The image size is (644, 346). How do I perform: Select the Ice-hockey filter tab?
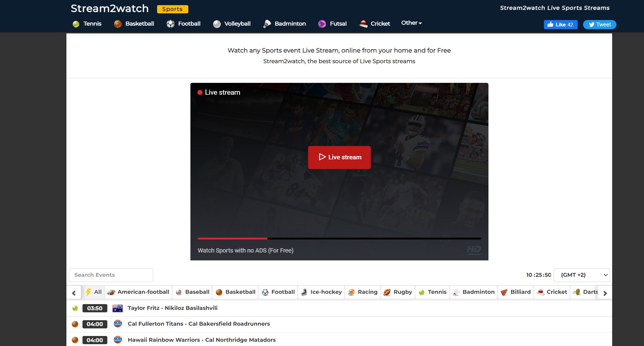pyautogui.click(x=321, y=292)
